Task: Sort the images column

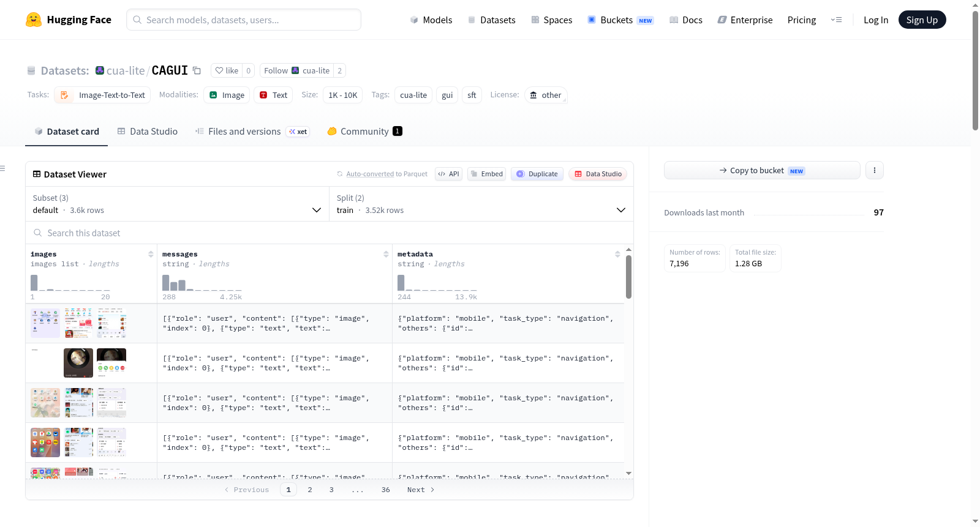Action: (x=151, y=254)
